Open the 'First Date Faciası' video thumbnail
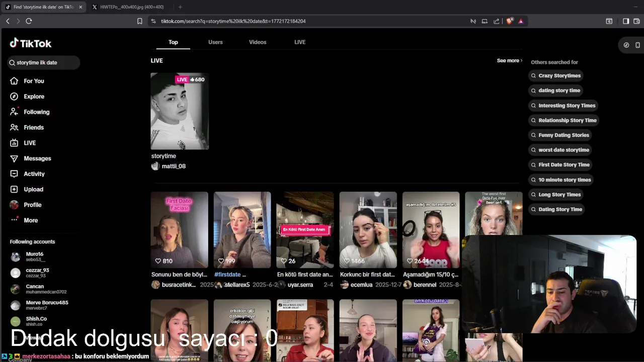This screenshot has width=644, height=362. coord(180,230)
